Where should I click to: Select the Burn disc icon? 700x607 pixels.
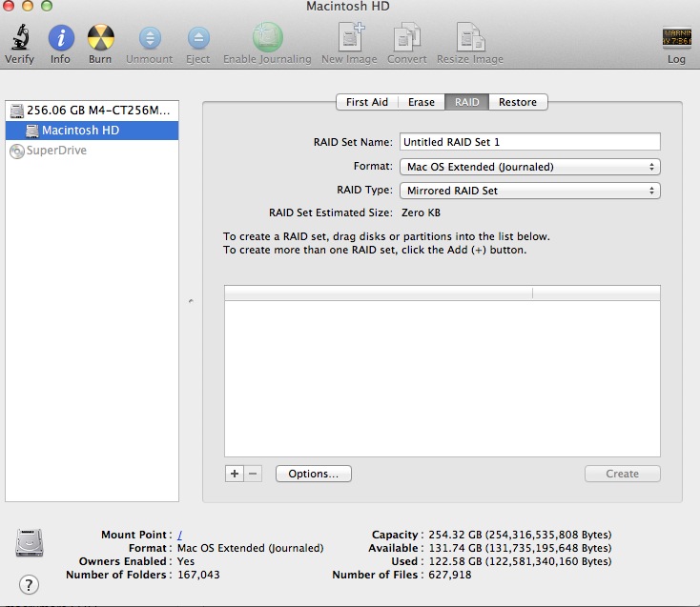(100, 37)
